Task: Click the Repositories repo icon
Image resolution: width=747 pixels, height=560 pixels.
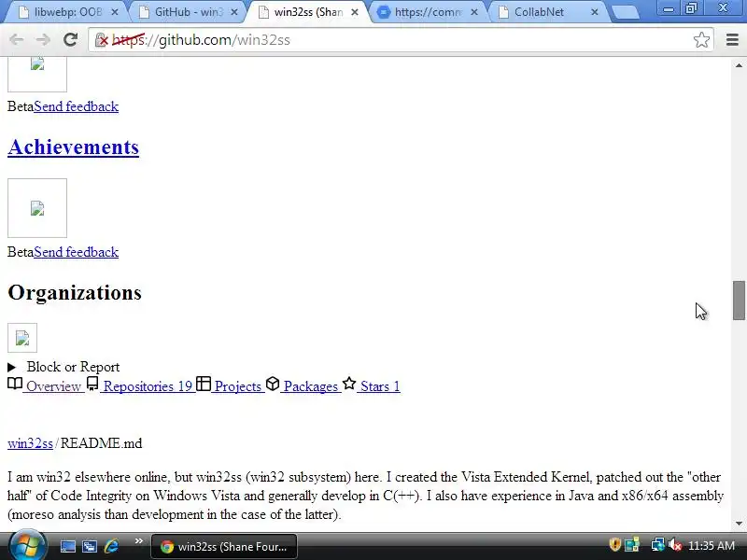Action: click(x=92, y=384)
